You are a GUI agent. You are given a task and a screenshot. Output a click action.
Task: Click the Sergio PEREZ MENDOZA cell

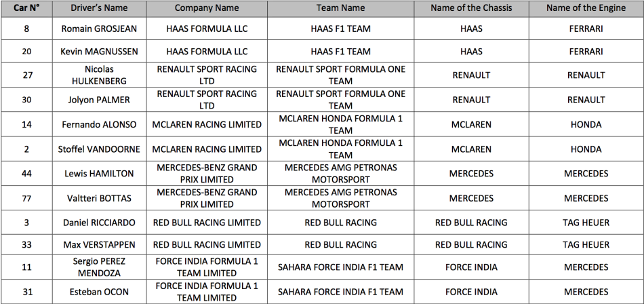click(x=99, y=267)
